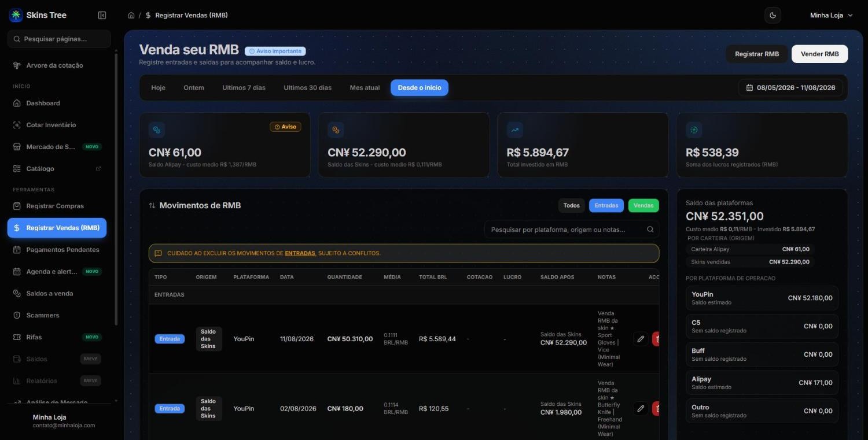868x440 pixels.
Task: Open the Minha Loja account dropdown
Action: click(832, 16)
